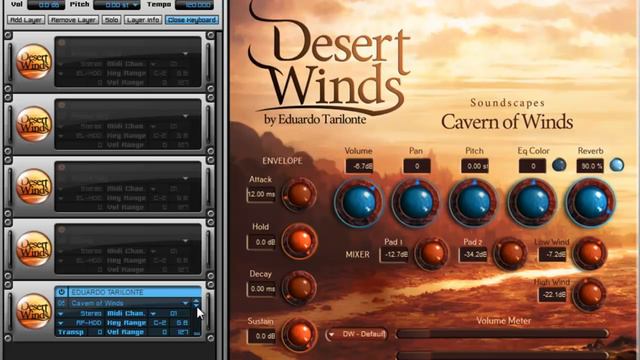640x360 pixels.
Task: Click the blue Volume knob
Action: pyautogui.click(x=359, y=202)
